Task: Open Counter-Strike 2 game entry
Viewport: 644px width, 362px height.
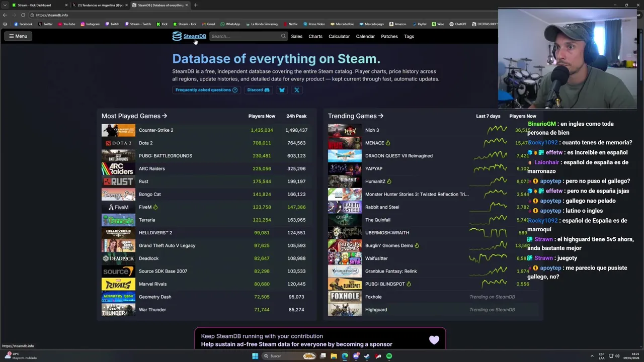Action: click(x=156, y=130)
